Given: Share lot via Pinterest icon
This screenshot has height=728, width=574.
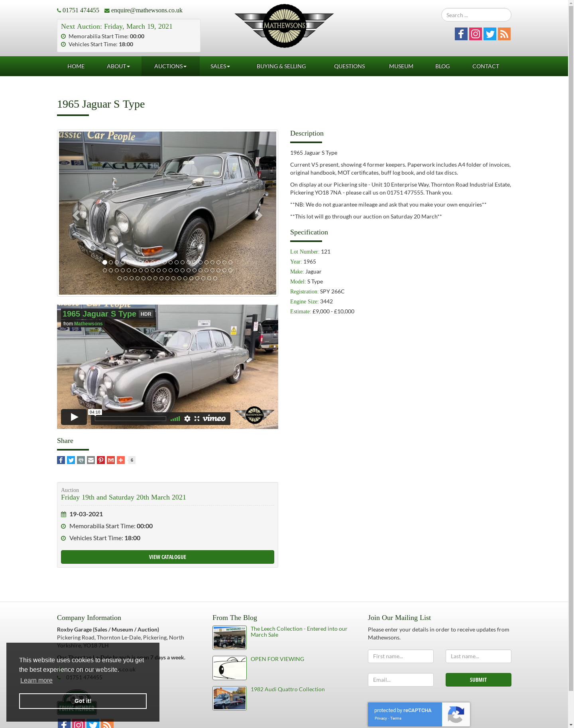Looking at the screenshot, I should click(101, 460).
